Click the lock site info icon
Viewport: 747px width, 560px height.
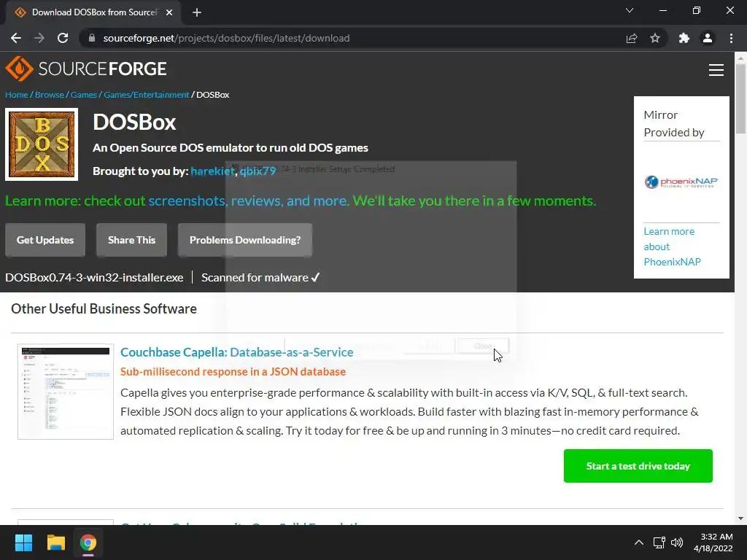click(92, 38)
